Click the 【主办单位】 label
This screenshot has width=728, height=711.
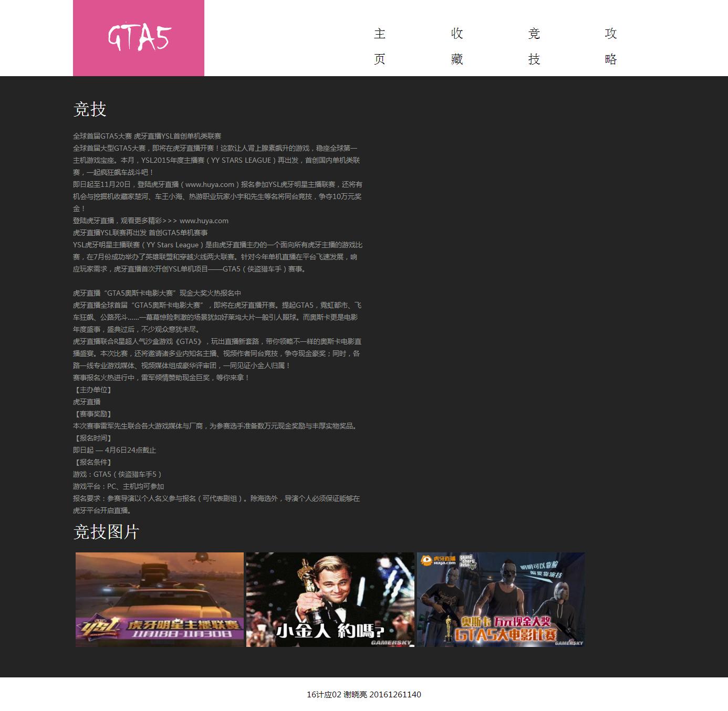(92, 390)
